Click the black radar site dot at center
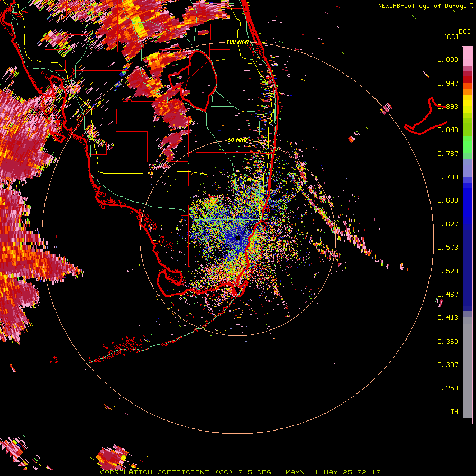Viewport: 476px width, 476px height. click(x=238, y=238)
